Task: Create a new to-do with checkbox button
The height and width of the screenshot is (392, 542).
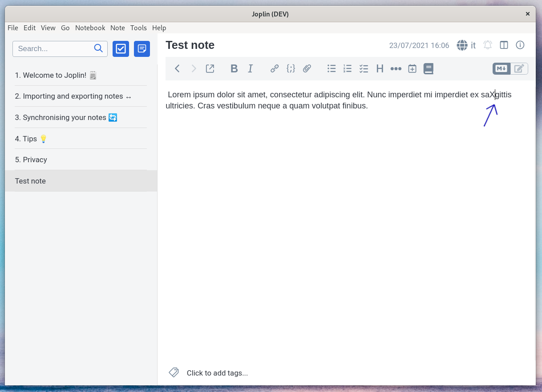Action: [x=121, y=49]
